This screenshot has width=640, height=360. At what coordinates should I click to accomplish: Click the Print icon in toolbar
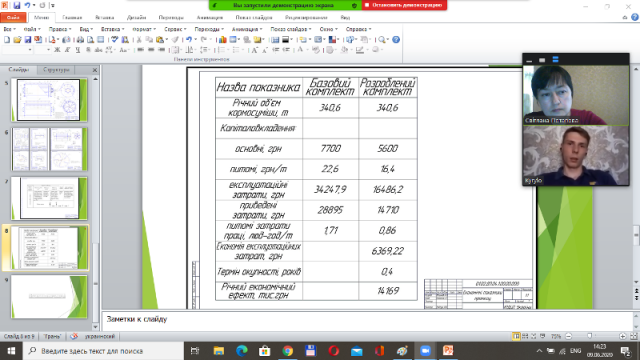[x=80, y=40]
